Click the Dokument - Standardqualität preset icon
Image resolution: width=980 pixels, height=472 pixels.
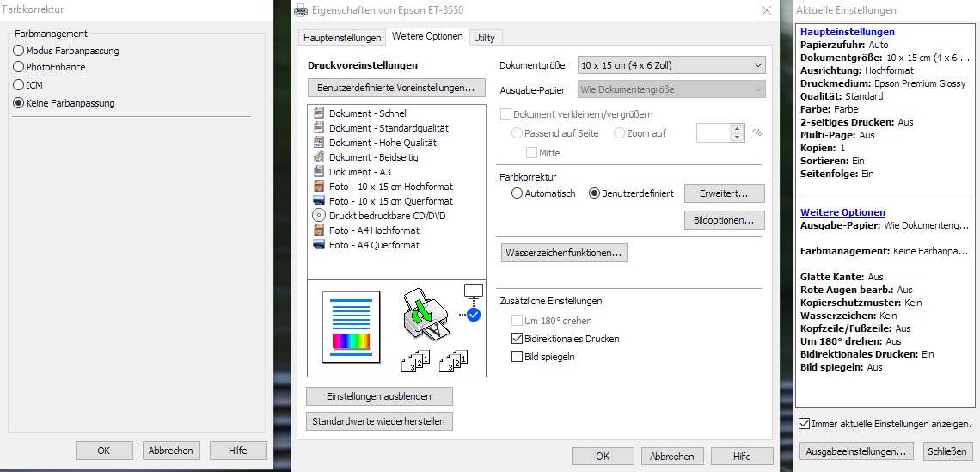coord(319,127)
